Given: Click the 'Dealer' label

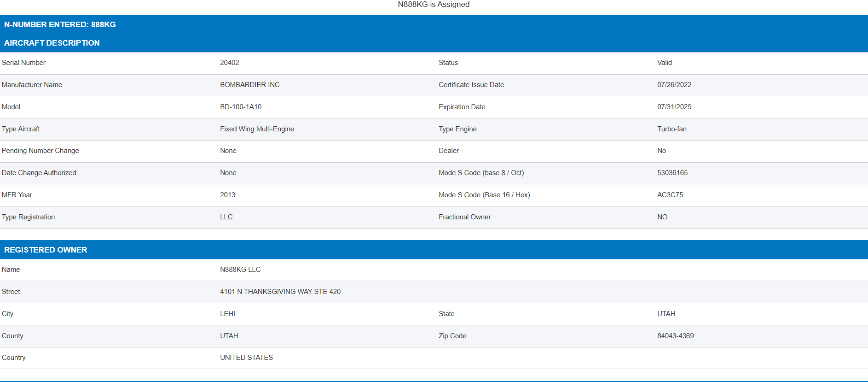Looking at the screenshot, I should click(449, 151).
